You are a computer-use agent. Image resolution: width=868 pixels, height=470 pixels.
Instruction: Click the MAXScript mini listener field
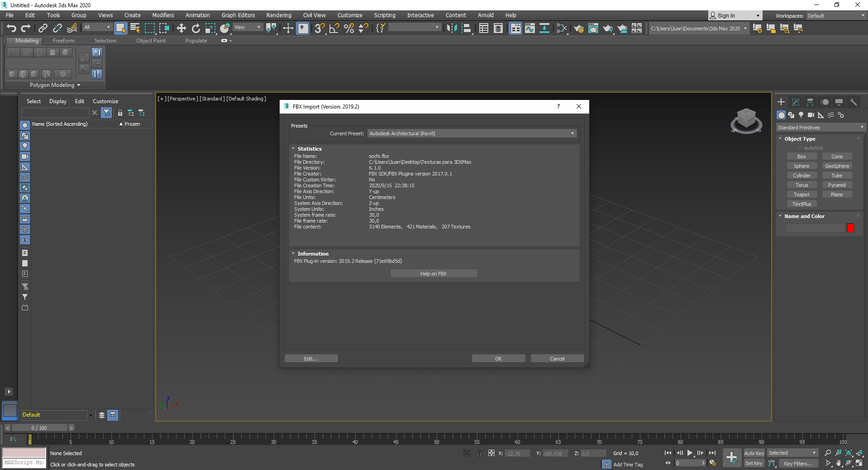(24, 463)
